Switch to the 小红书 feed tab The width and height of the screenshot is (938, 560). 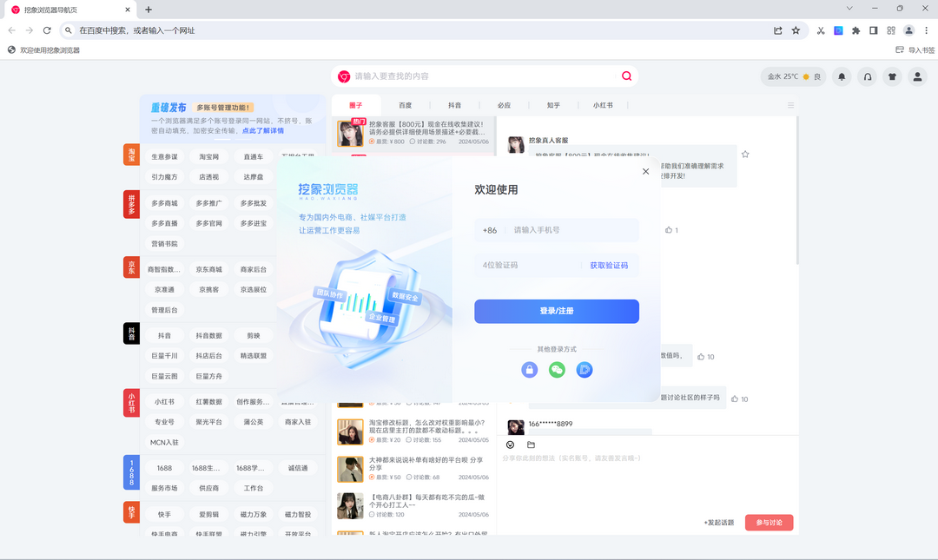coord(603,104)
